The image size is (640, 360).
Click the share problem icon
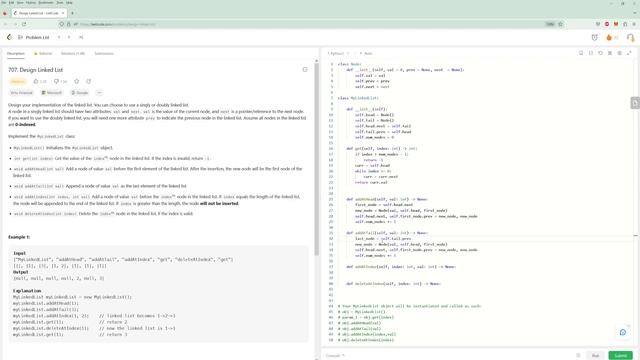pyautogui.click(x=89, y=81)
